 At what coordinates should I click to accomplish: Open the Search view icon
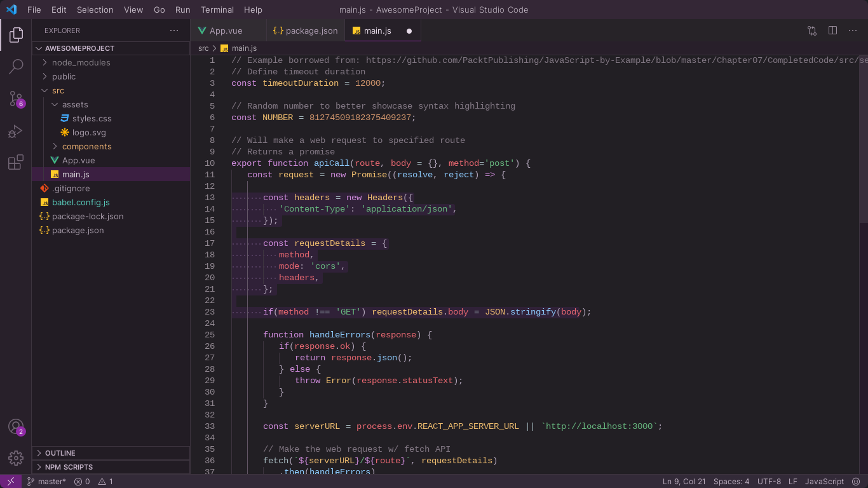16,66
